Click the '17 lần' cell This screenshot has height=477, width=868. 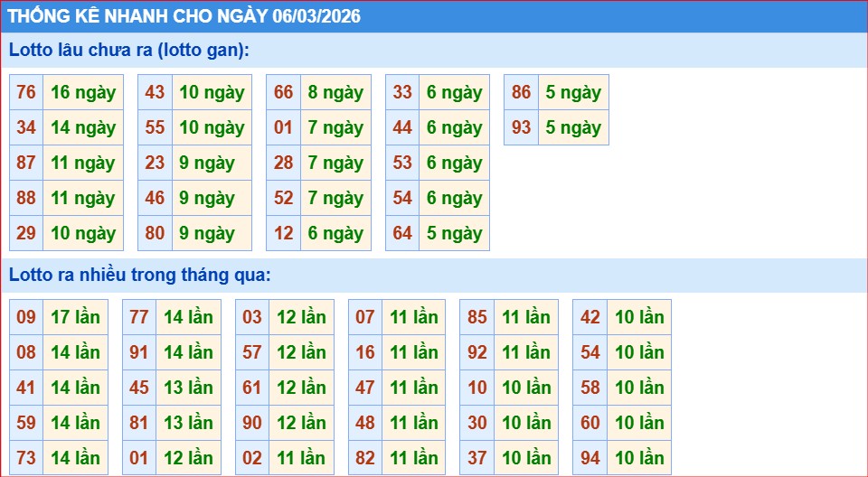[x=75, y=317]
